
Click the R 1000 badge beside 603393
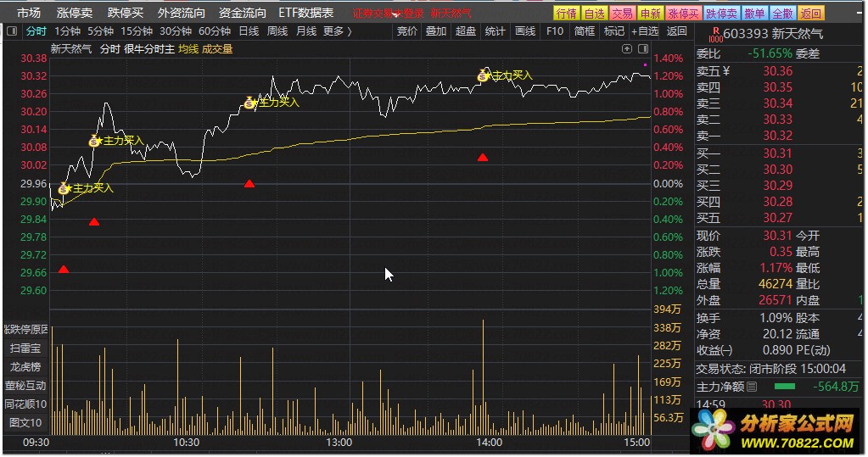coord(716,35)
